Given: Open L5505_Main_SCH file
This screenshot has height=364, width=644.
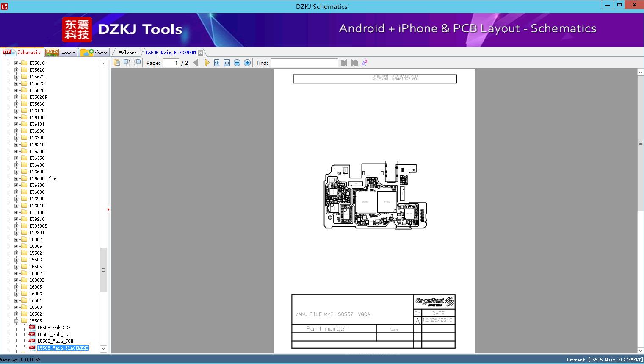Looking at the screenshot, I should click(x=55, y=341).
